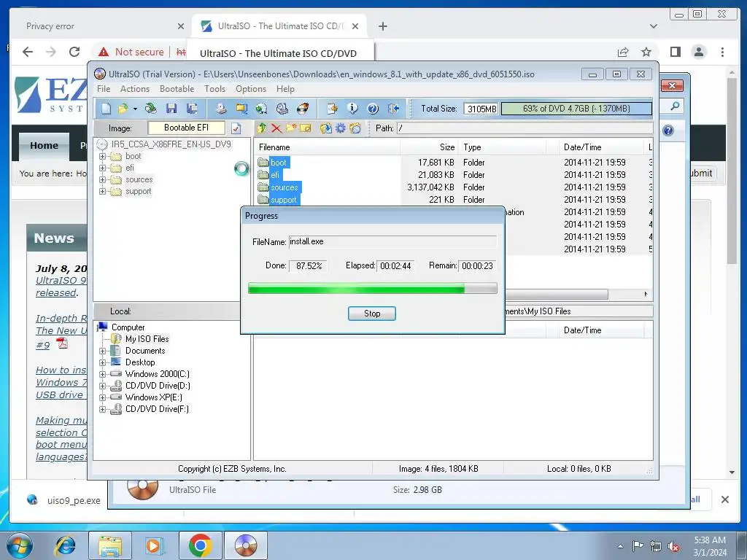The height and width of the screenshot is (560, 747).
Task: Click the blue Information toolbar icon
Action: click(x=352, y=109)
